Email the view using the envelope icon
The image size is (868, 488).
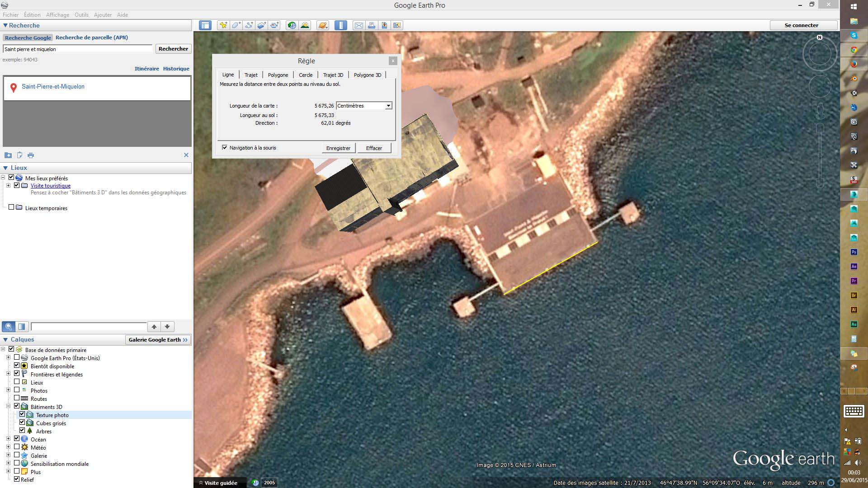pos(359,25)
